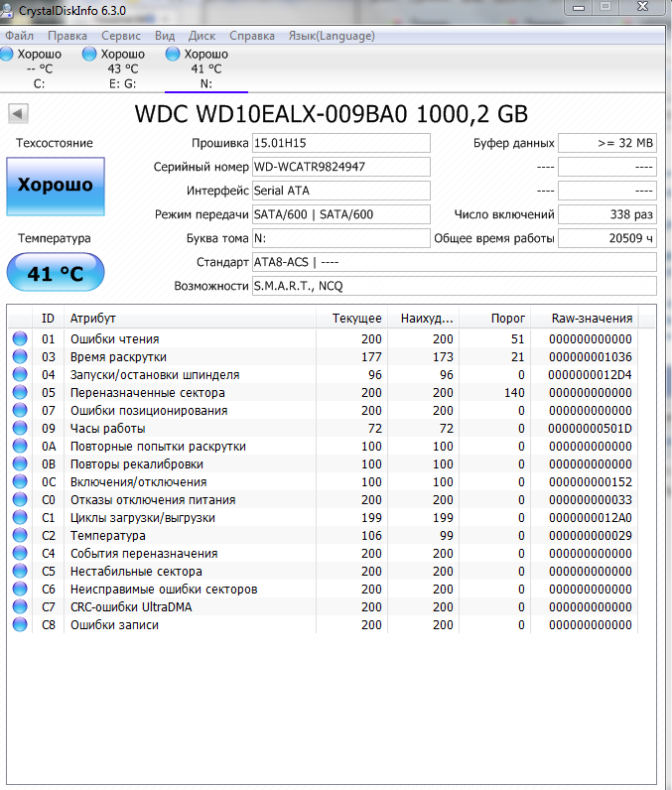This screenshot has width=672, height=790.
Task: Click the previous disk arrow button
Action: (18, 113)
